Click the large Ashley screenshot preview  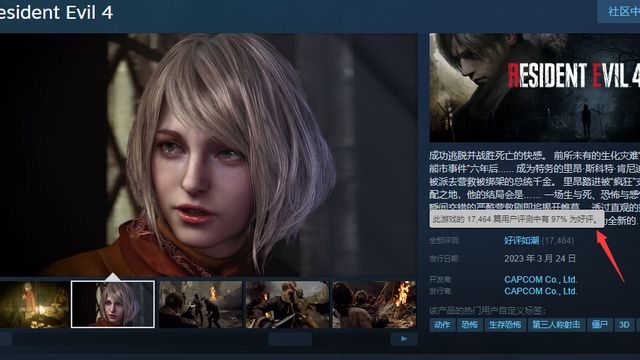pyautogui.click(x=209, y=154)
